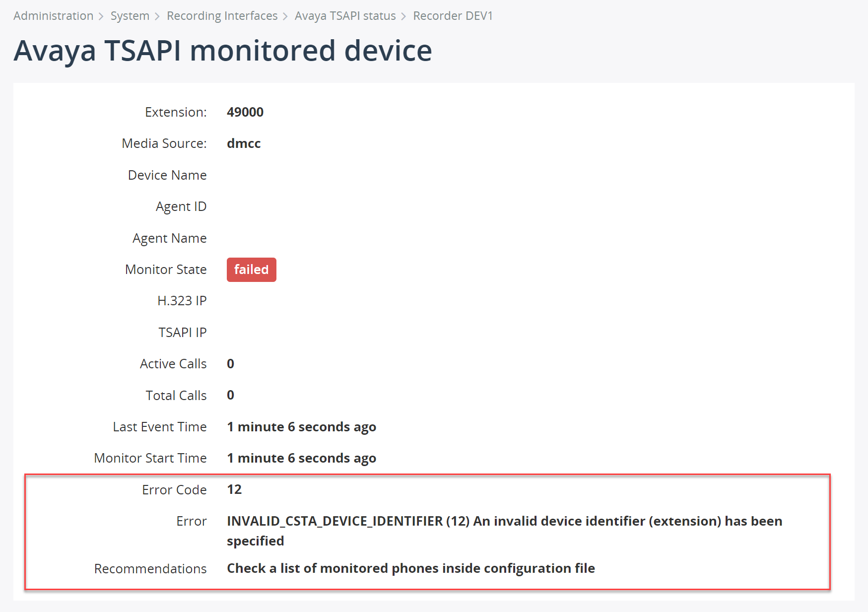Open Recording Interfaces breadcrumb link
Screen dimensions: 868x612
[222, 16]
